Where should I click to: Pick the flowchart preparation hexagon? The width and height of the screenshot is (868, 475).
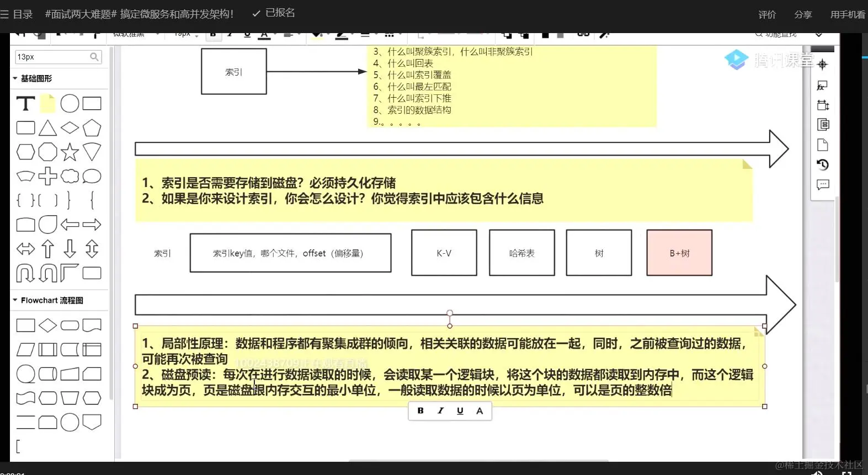(92, 398)
